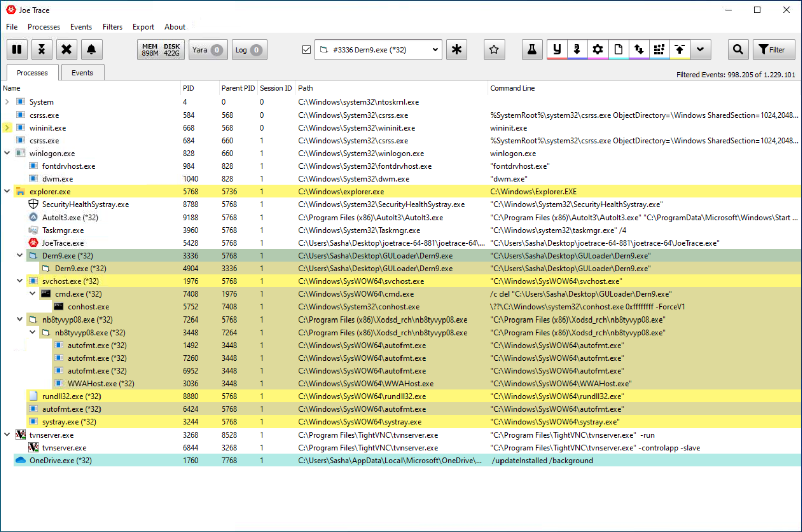The width and height of the screenshot is (802, 532).
Task: Expand the wininit.exe tree node
Action: pos(7,128)
